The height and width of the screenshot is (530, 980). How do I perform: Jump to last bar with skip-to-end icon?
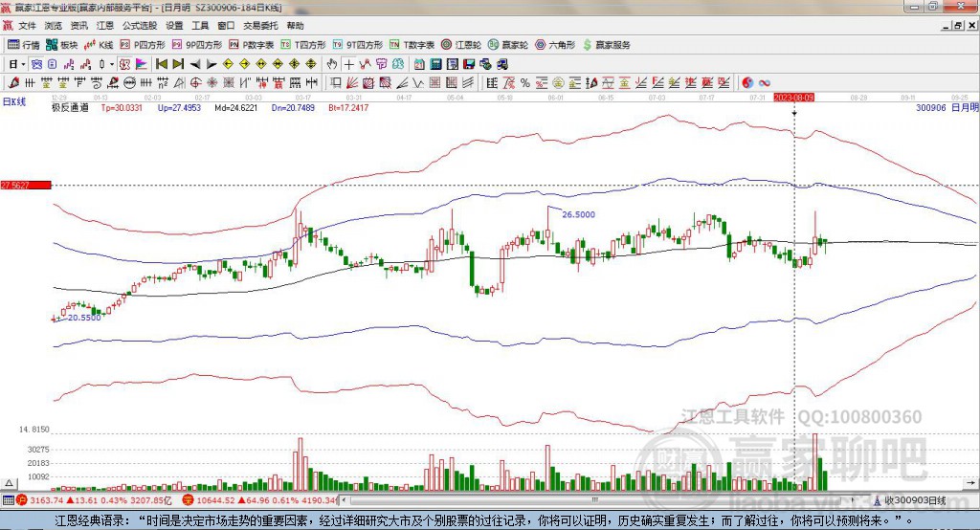(178, 64)
